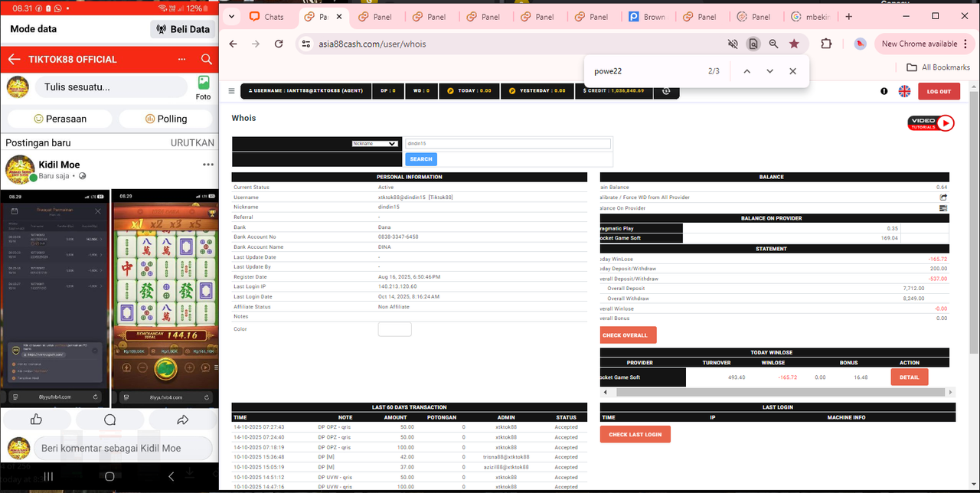
Task: Click the nickname search field with dindin15
Action: click(508, 143)
